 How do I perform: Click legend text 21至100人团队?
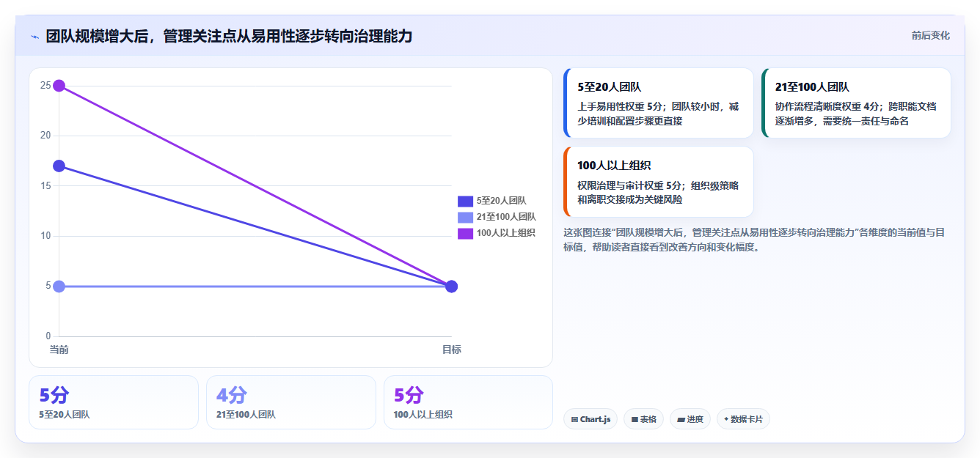(506, 217)
